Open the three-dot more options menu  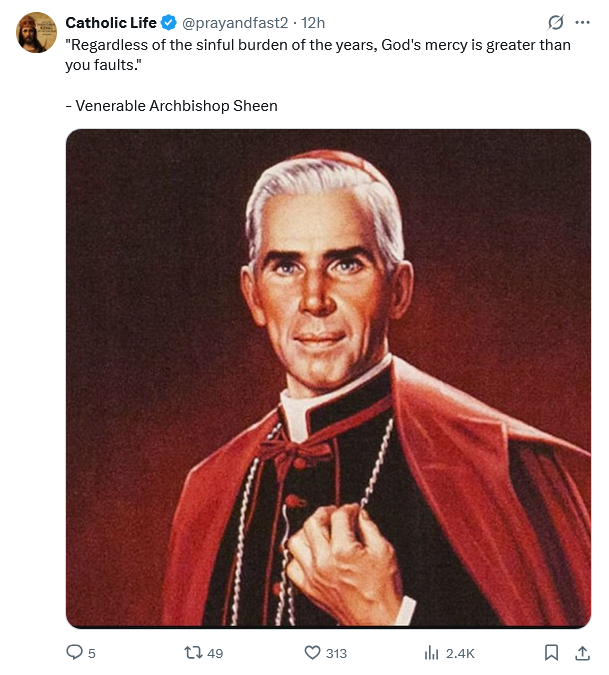(x=582, y=23)
